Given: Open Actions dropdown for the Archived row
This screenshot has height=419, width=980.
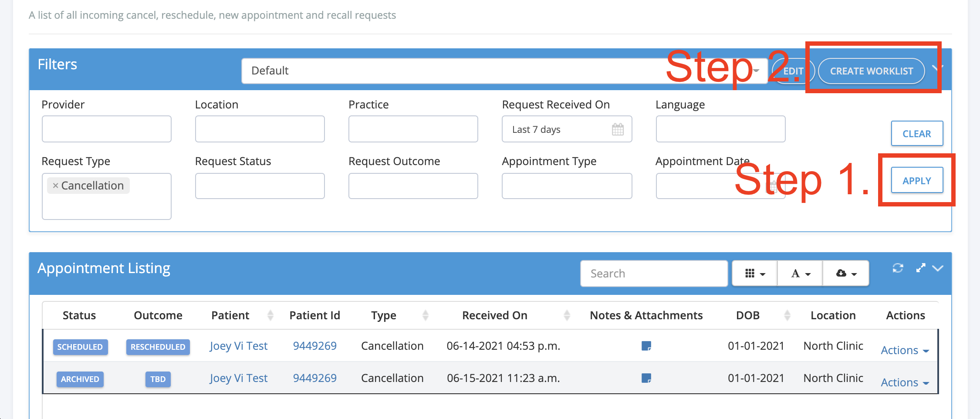Looking at the screenshot, I should [904, 382].
